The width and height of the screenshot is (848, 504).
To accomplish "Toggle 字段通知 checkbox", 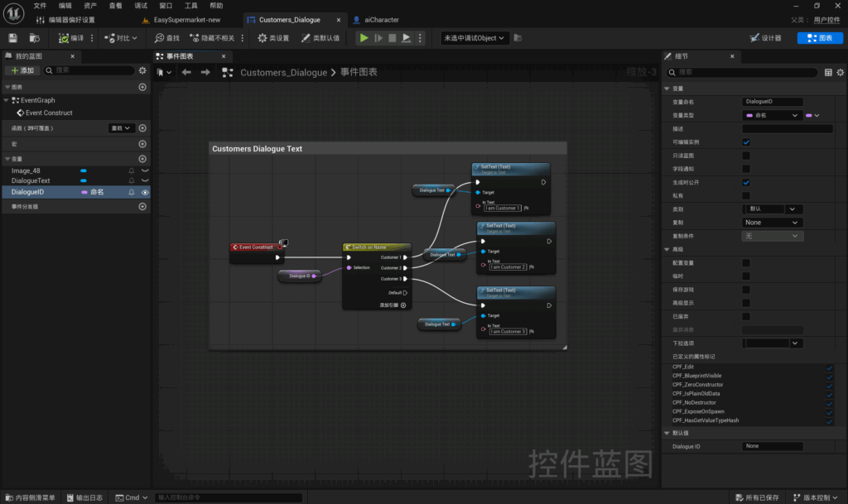I will tap(746, 169).
